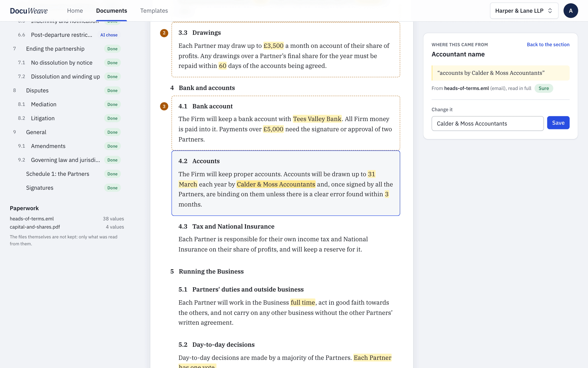The image size is (588, 368).
Task: Jump to the Signatures section
Action: [x=67, y=188]
